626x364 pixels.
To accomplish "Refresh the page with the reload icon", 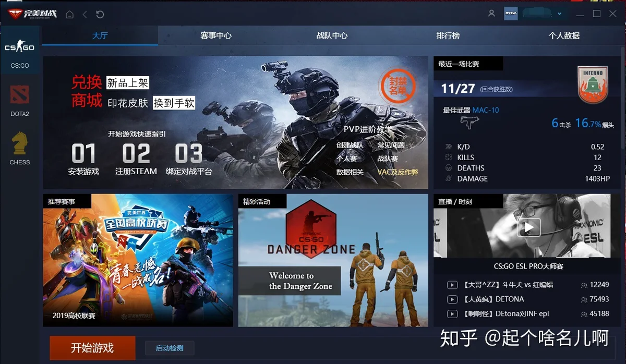I will tap(100, 14).
